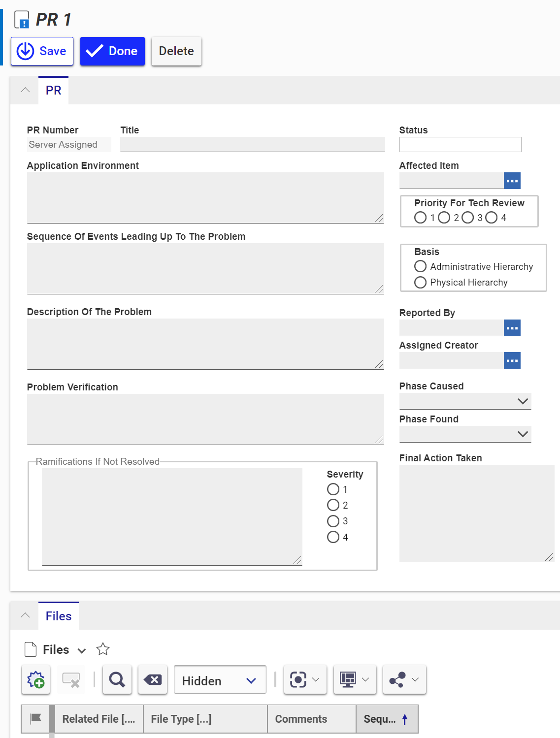Switch to the PR tab

pyautogui.click(x=54, y=91)
